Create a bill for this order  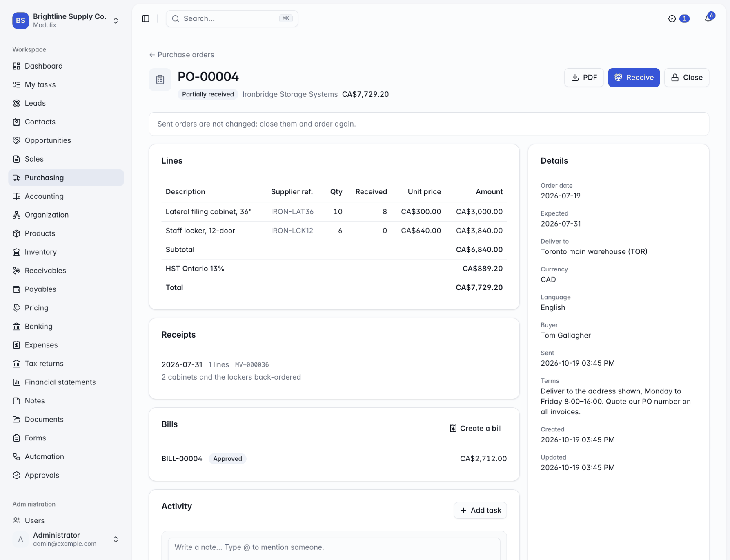[476, 428]
